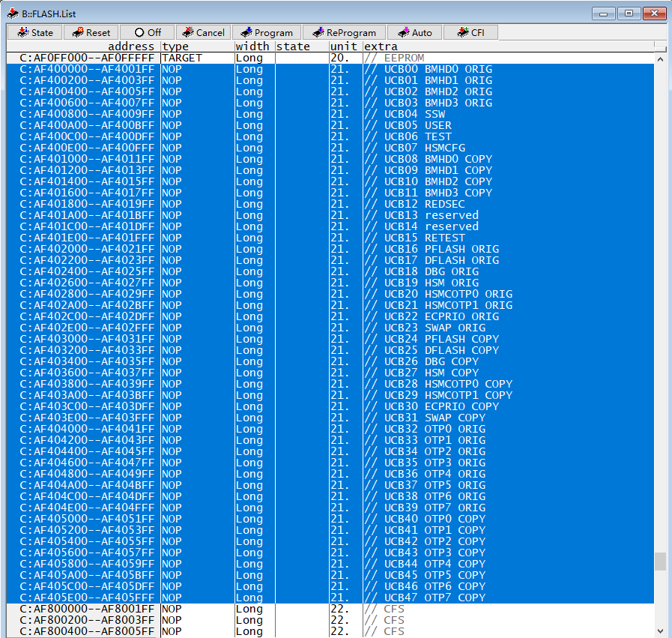Click the Reset toolbar button
Image resolution: width=672 pixels, height=638 pixels.
91,32
